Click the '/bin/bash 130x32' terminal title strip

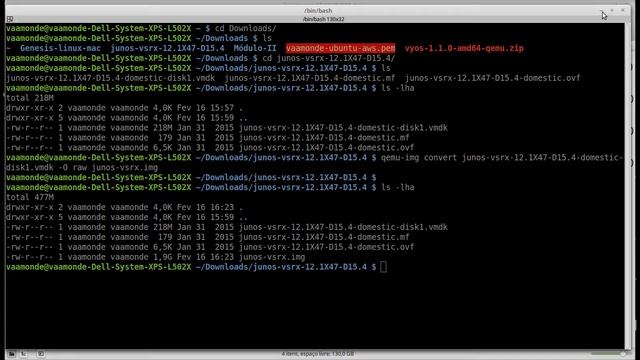323,19
